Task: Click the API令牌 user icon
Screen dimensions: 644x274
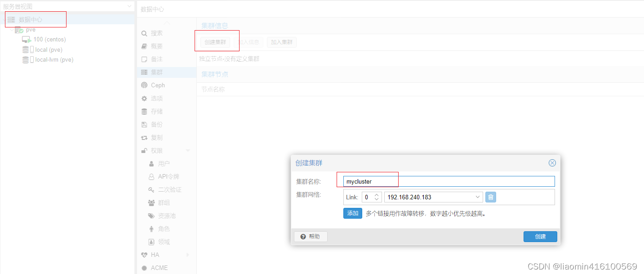Action: click(x=151, y=177)
